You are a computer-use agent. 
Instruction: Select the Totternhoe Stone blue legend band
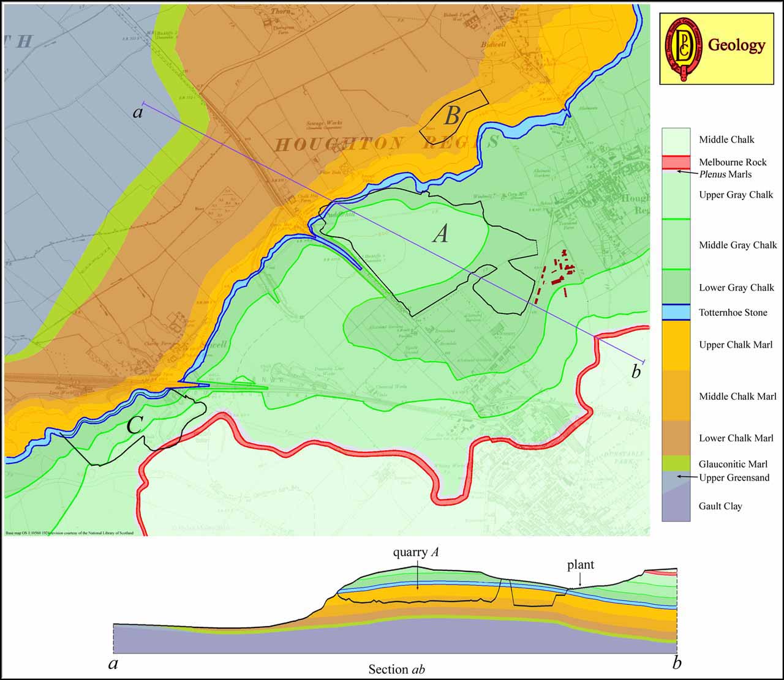[x=675, y=312]
